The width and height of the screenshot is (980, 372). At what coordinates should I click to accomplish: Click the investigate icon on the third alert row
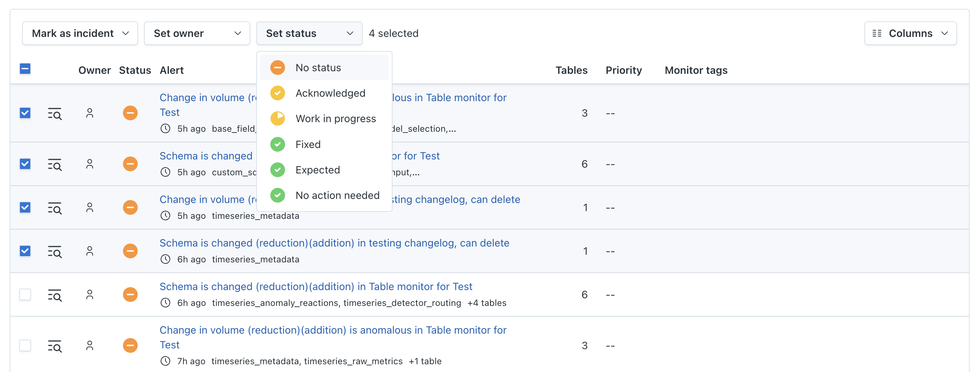(x=55, y=208)
